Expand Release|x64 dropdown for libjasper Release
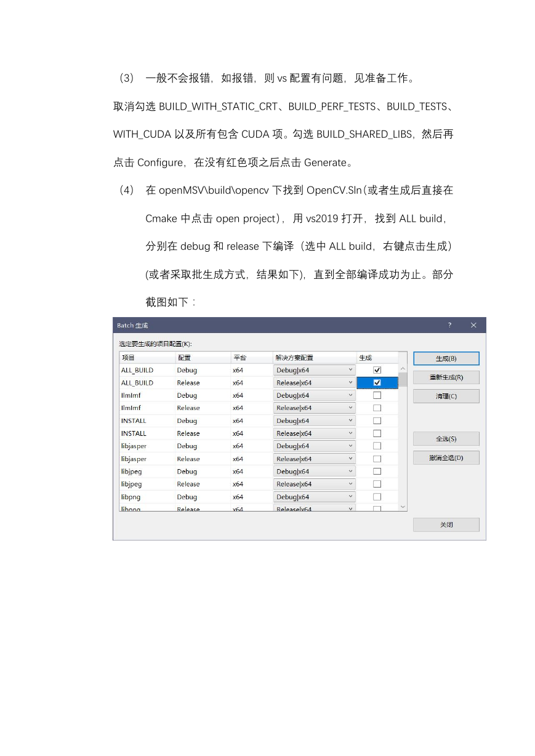 tap(315, 459)
